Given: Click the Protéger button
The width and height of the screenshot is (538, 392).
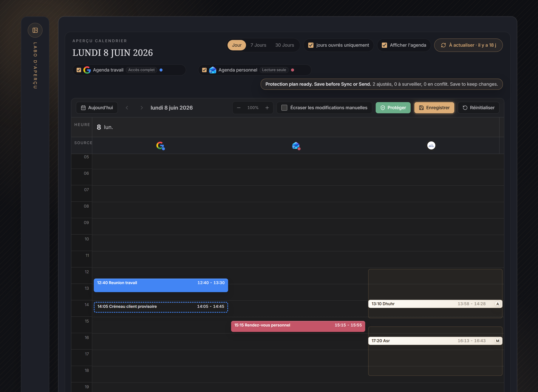Looking at the screenshot, I should pos(393,108).
